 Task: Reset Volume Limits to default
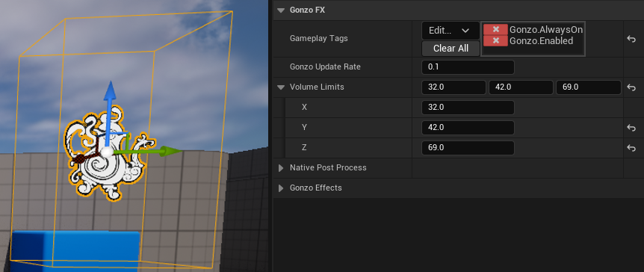[631, 87]
